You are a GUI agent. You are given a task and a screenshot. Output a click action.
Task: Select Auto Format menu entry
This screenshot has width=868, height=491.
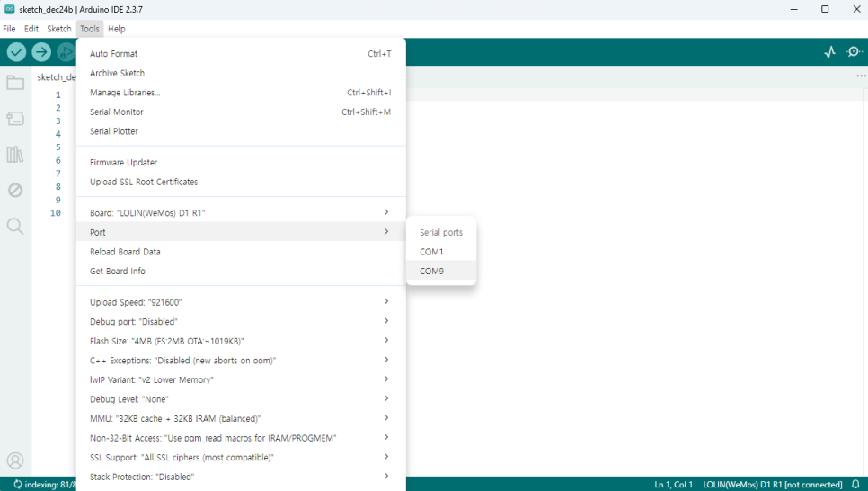241,54
